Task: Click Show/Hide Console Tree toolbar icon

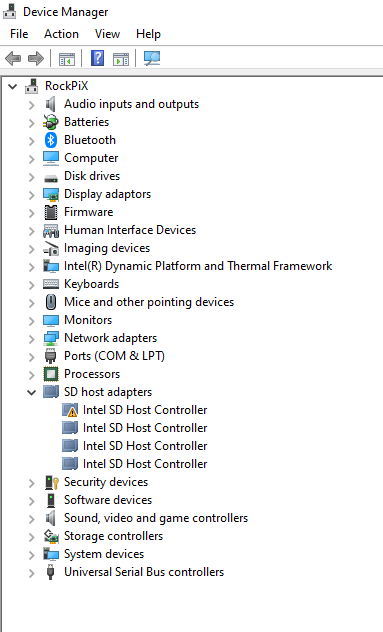Action: click(x=67, y=59)
